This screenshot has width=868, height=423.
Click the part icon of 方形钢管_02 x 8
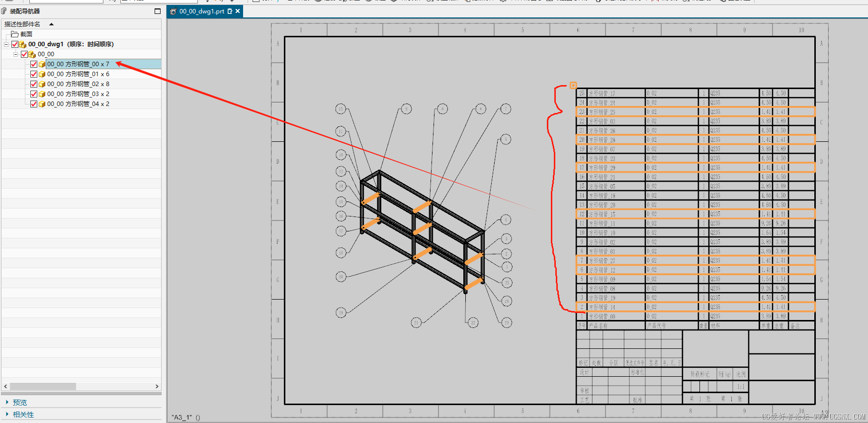point(42,84)
